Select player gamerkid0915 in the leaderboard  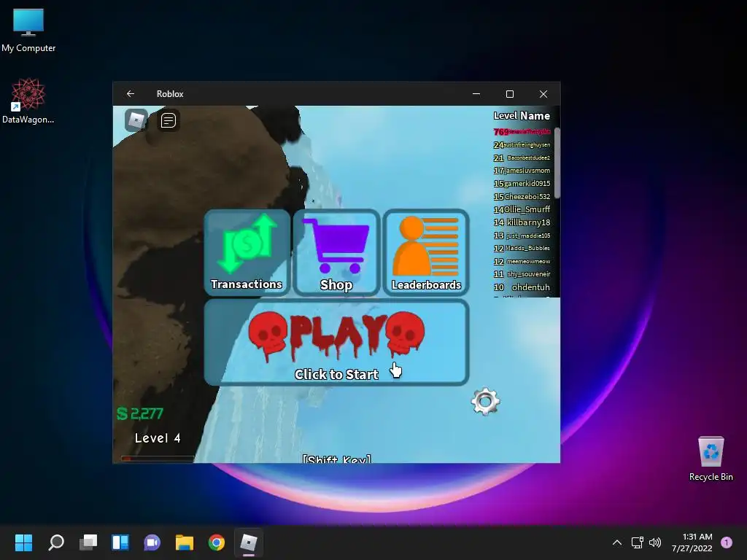pyautogui.click(x=522, y=183)
